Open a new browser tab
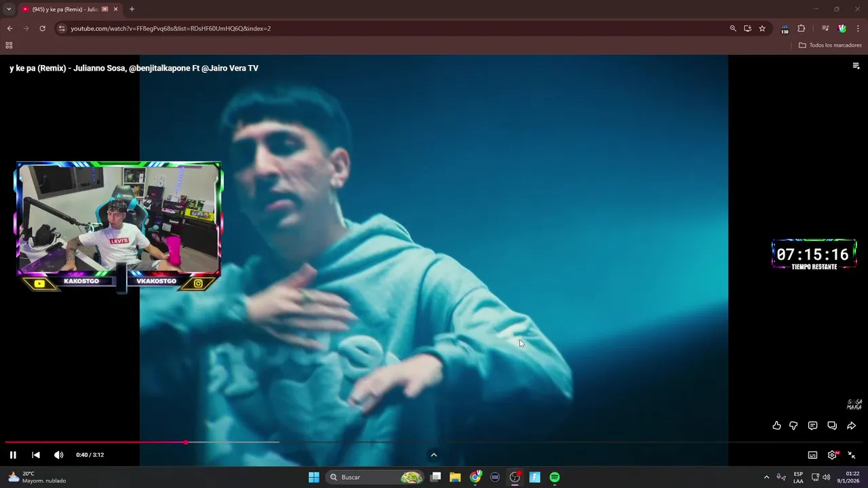The width and height of the screenshot is (868, 488). [x=132, y=9]
